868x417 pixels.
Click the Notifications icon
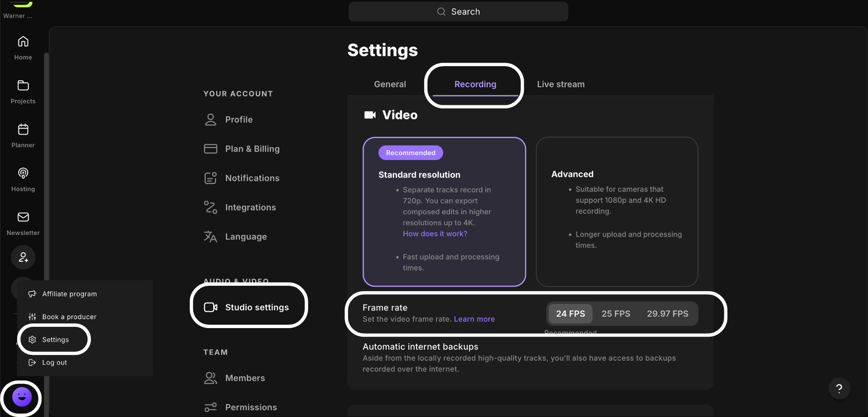coord(210,178)
